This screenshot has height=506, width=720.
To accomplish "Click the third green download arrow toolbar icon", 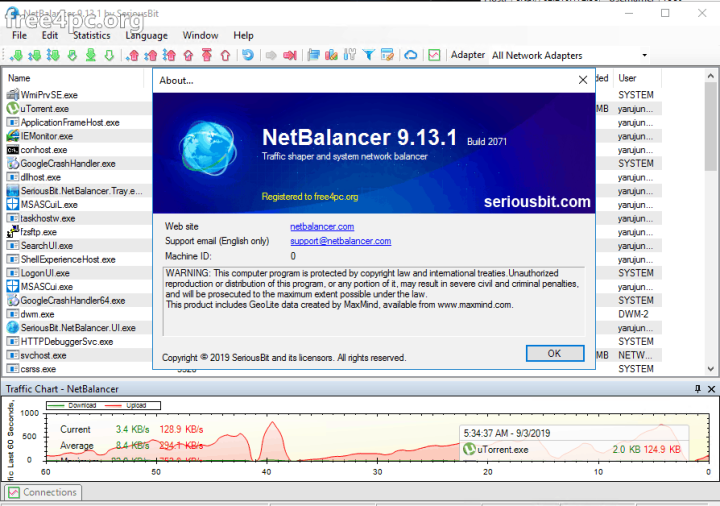I will tap(53, 56).
